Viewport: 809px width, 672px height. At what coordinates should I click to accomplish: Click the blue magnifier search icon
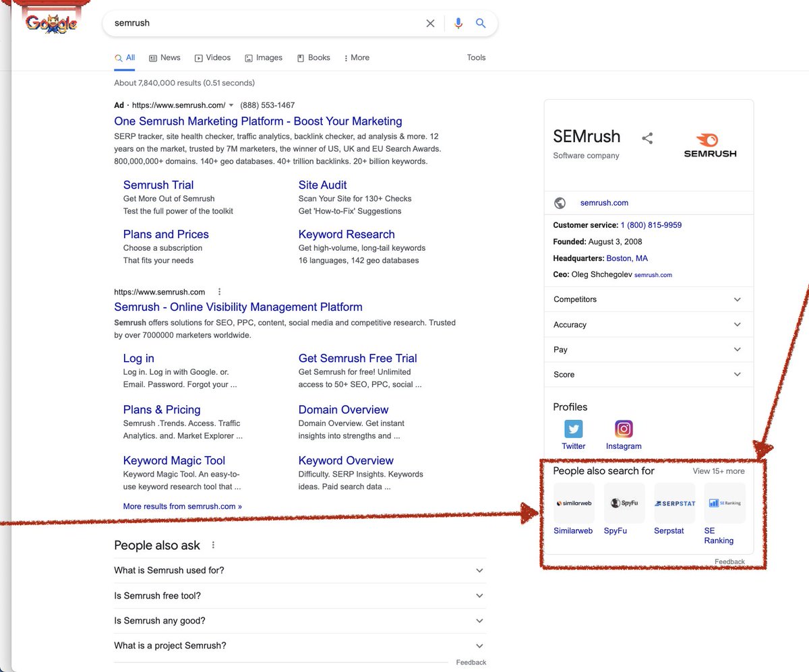[481, 23]
